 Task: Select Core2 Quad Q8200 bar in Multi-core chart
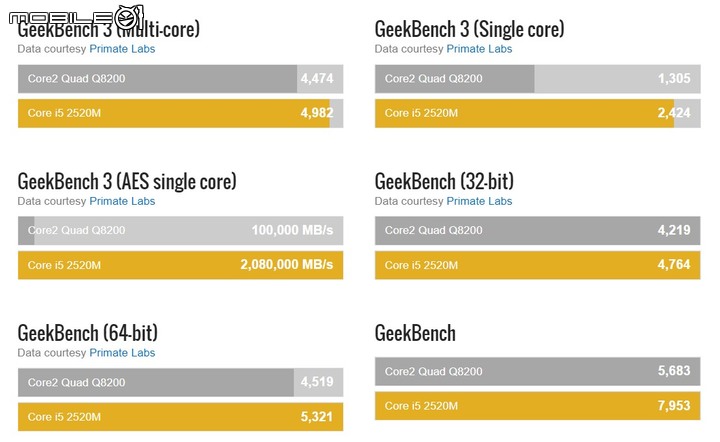click(180, 78)
